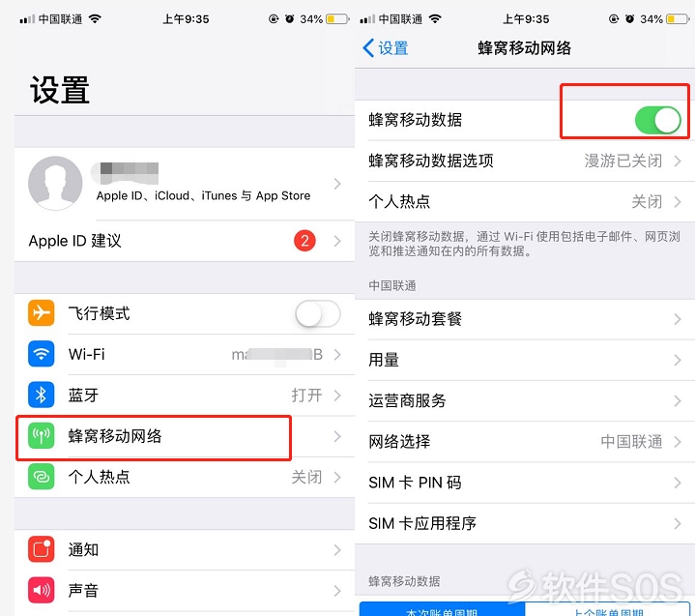
Task: Select 本次账单周期 tab
Action: 442,609
